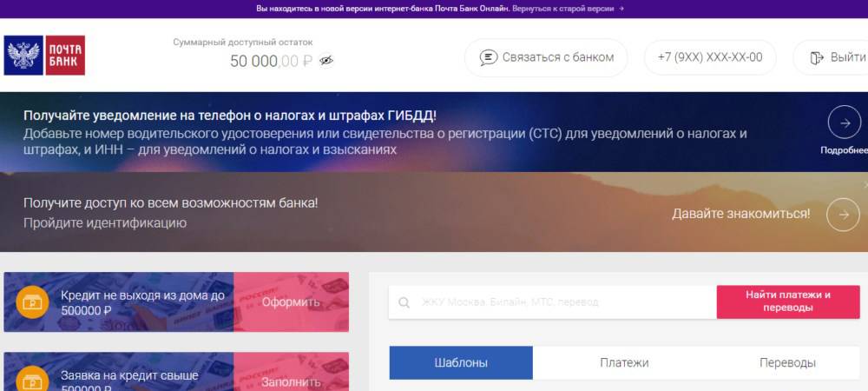Click the magnifier icon in payments search
This screenshot has height=391, width=868.
404,302
